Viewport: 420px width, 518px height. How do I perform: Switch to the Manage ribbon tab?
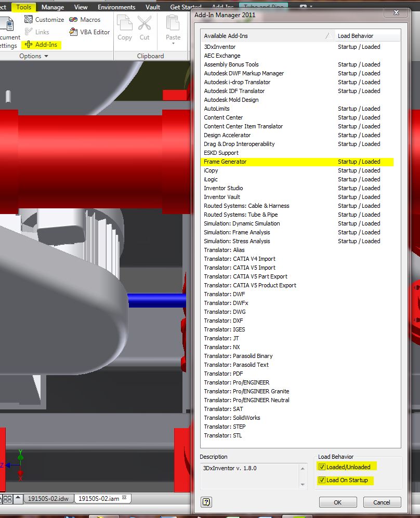[x=52, y=7]
